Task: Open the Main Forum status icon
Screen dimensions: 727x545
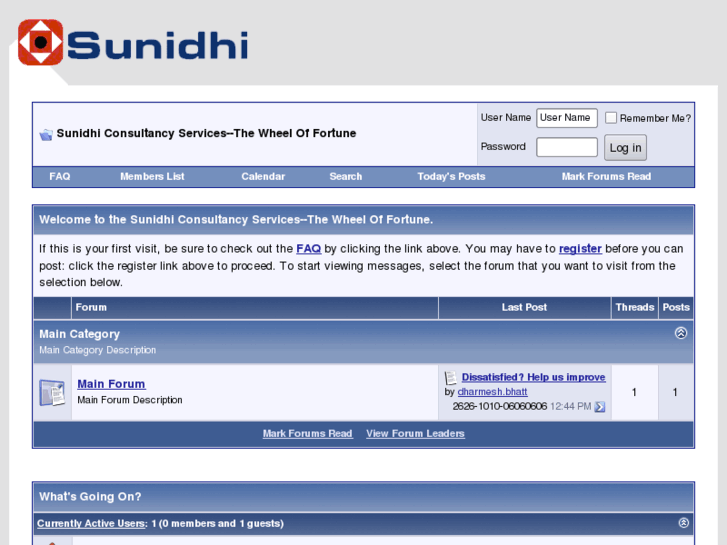Action: tap(52, 392)
